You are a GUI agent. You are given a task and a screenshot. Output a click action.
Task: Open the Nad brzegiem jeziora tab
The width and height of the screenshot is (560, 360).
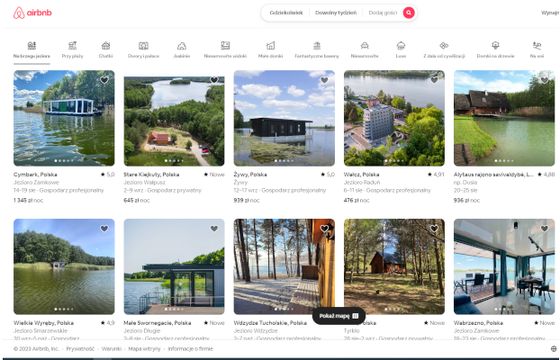32,50
